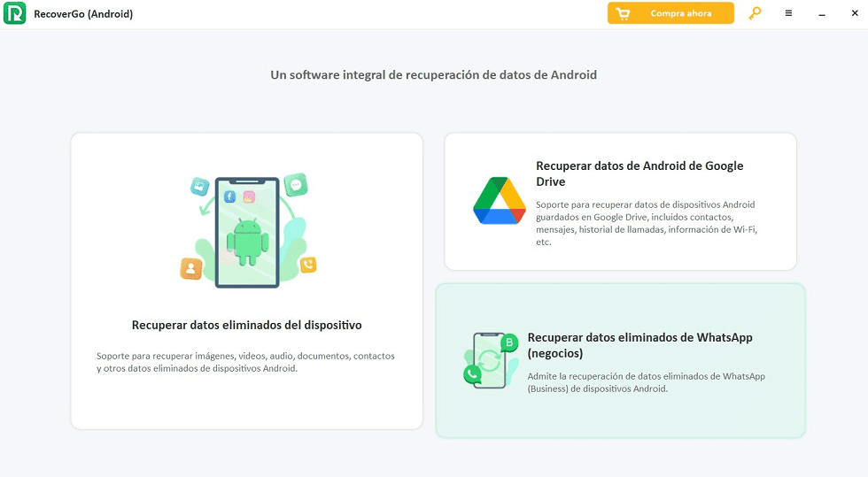Click the Google Drive icon
Viewport: 868px width, 477px height.
click(x=500, y=201)
